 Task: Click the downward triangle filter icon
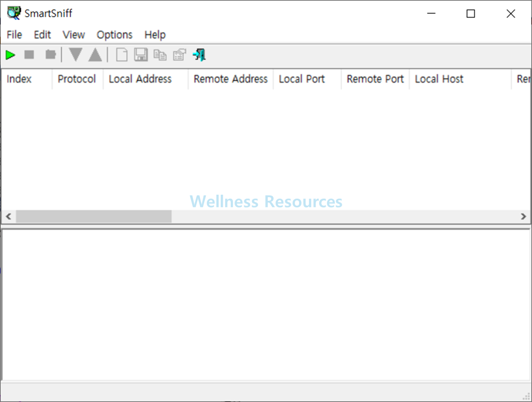coord(75,55)
